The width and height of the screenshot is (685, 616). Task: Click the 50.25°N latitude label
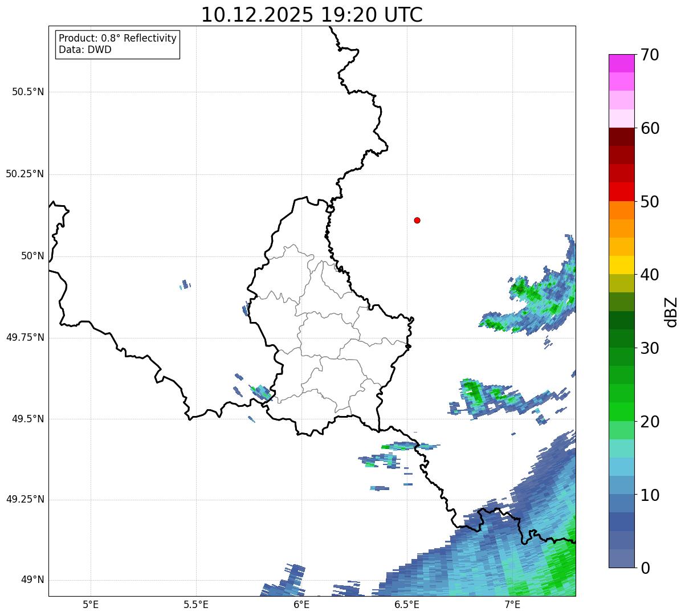(x=25, y=174)
